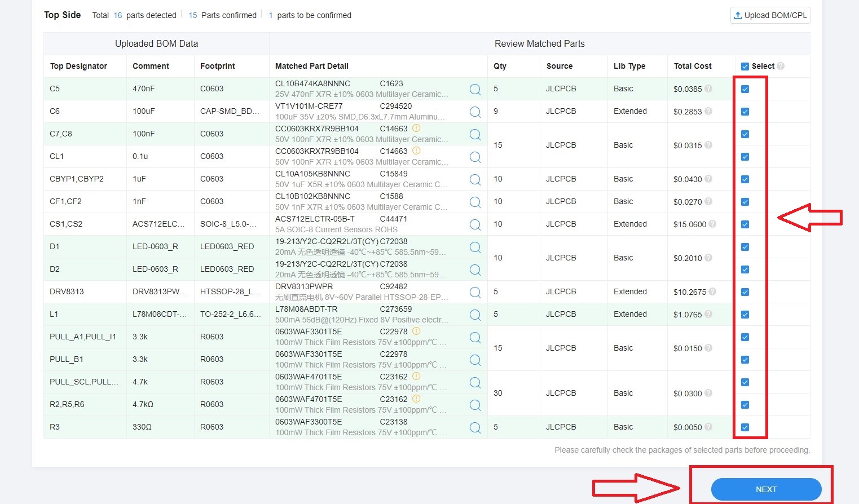Toggle the Select all header checkbox
Viewport: 859px width, 504px height.
coord(745,67)
